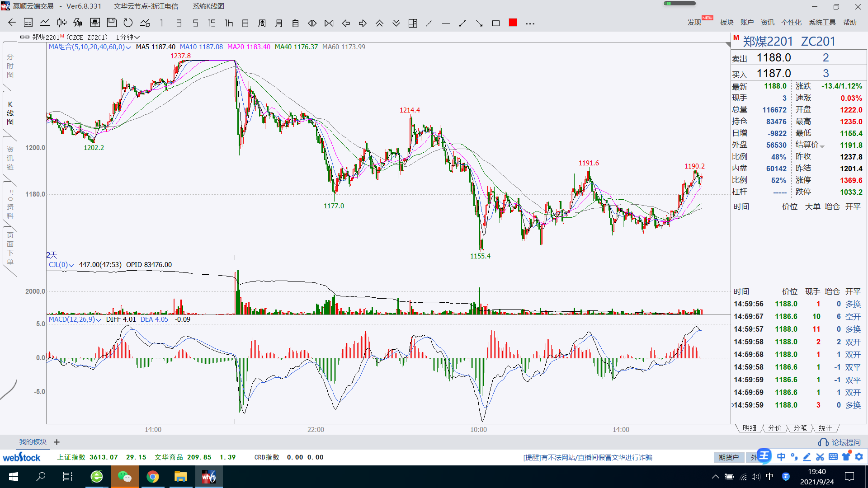Open the 1分钟 period dropdown
Image resolution: width=868 pixels, height=488 pixels.
pyautogui.click(x=127, y=38)
